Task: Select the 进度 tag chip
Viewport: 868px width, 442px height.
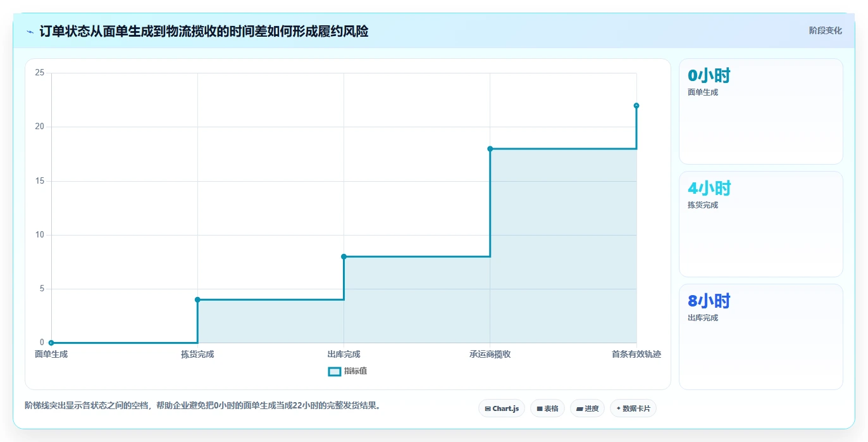Action: (x=588, y=408)
